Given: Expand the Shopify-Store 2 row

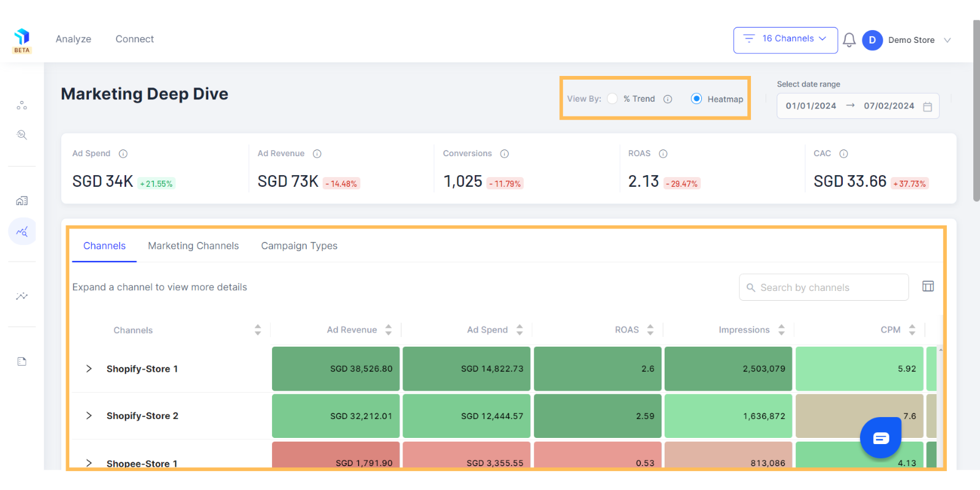Looking at the screenshot, I should coord(89,416).
